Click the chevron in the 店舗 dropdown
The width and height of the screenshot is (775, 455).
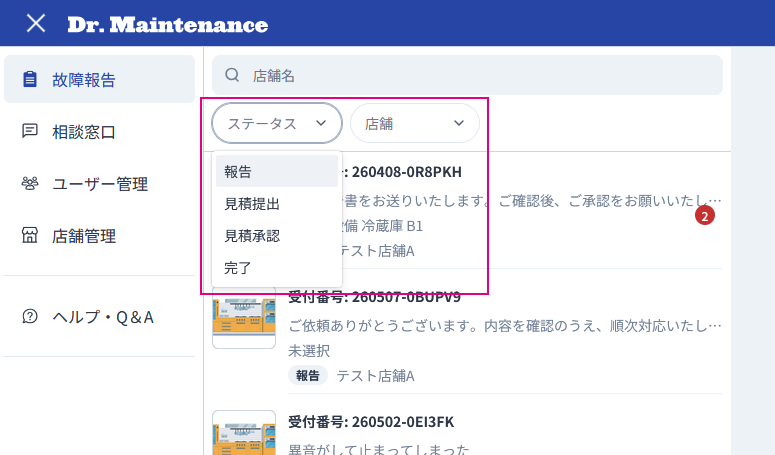coord(459,123)
